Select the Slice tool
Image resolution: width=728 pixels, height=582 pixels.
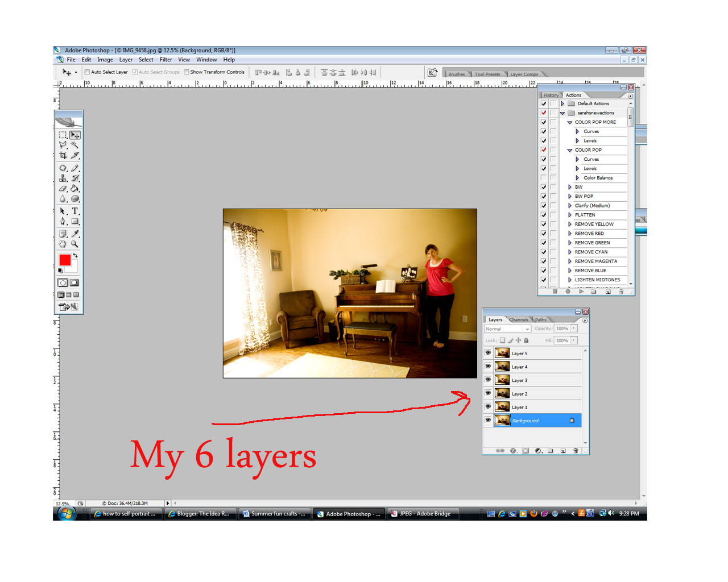click(x=75, y=155)
